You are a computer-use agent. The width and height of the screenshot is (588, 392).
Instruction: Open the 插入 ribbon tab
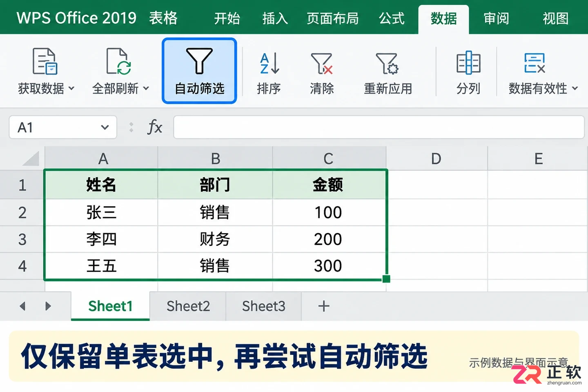tap(275, 18)
